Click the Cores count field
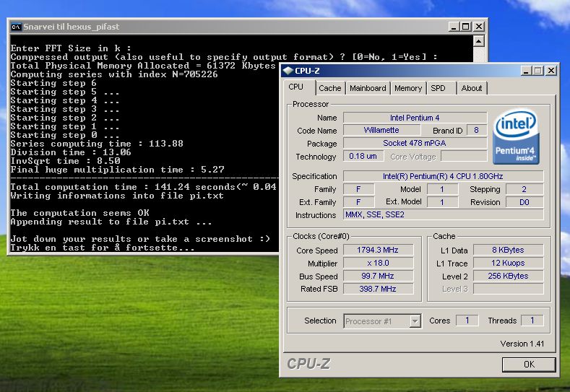Image resolution: width=570 pixels, height=392 pixels. point(467,321)
